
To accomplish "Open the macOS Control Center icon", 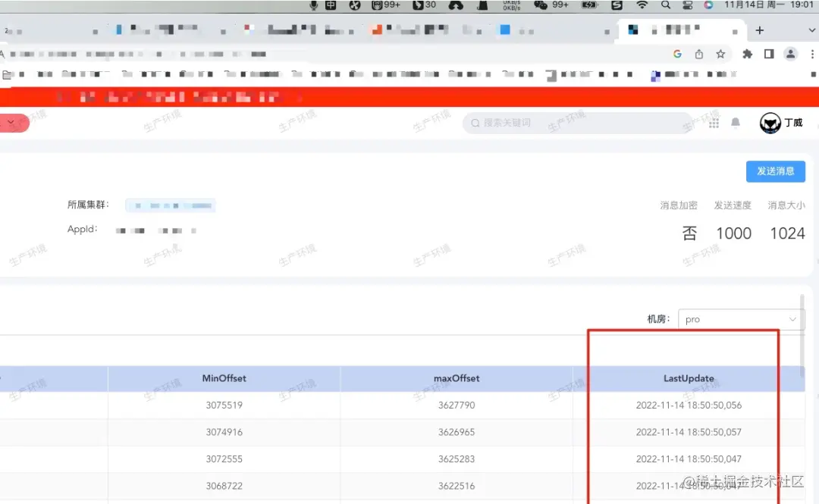I will (x=687, y=5).
